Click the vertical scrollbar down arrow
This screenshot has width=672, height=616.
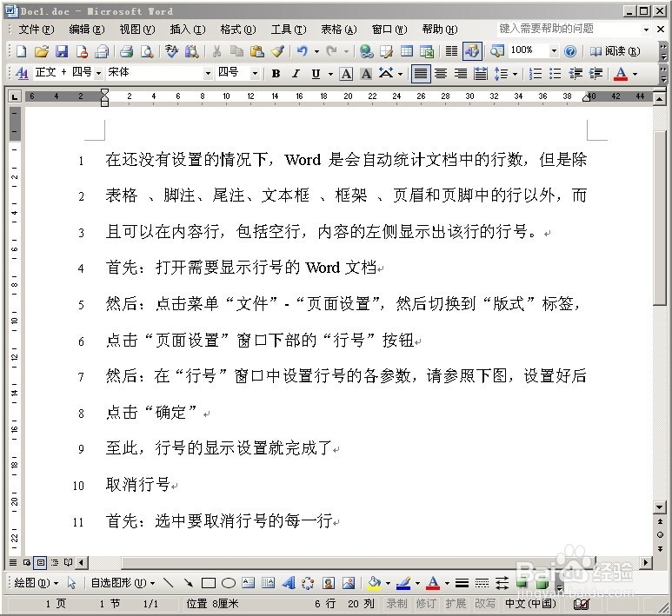pos(660,507)
